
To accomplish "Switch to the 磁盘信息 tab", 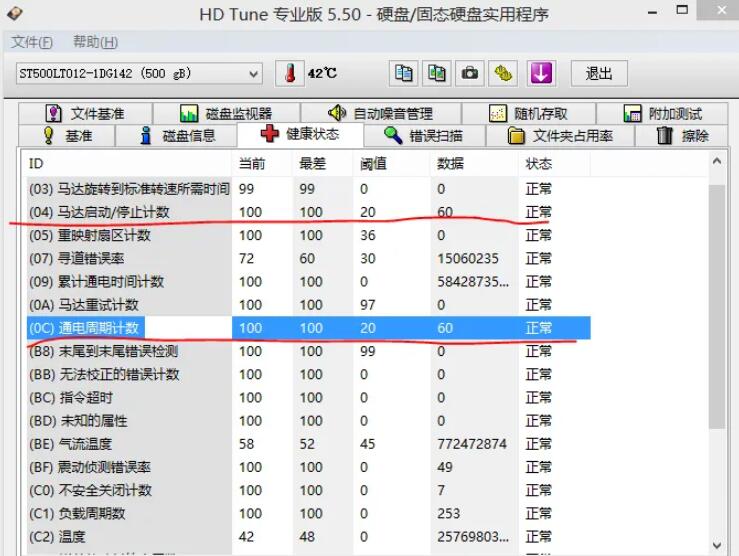I will coord(176,136).
